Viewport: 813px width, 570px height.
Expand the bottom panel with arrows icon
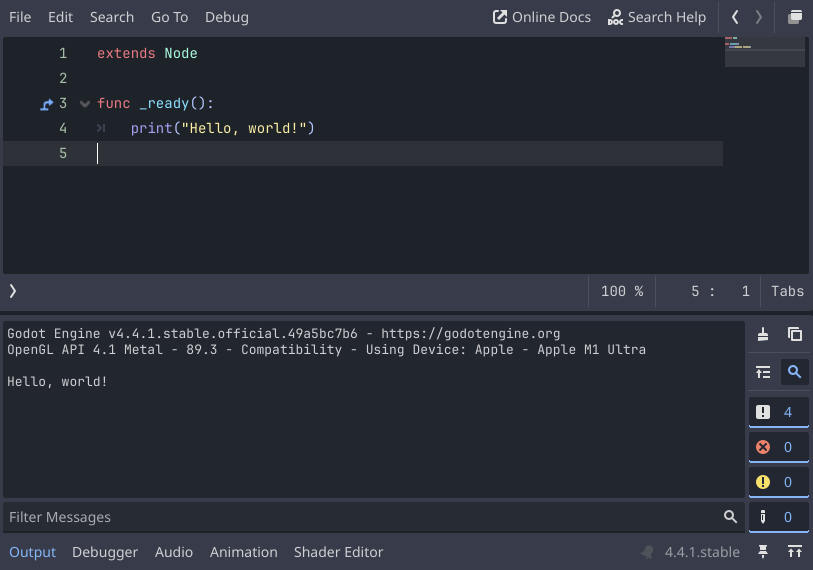(x=795, y=552)
